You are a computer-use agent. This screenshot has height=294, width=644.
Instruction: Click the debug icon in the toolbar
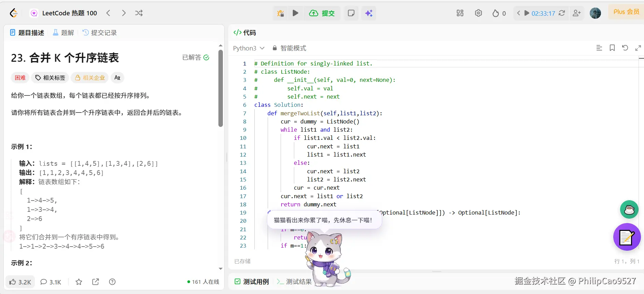(x=281, y=13)
